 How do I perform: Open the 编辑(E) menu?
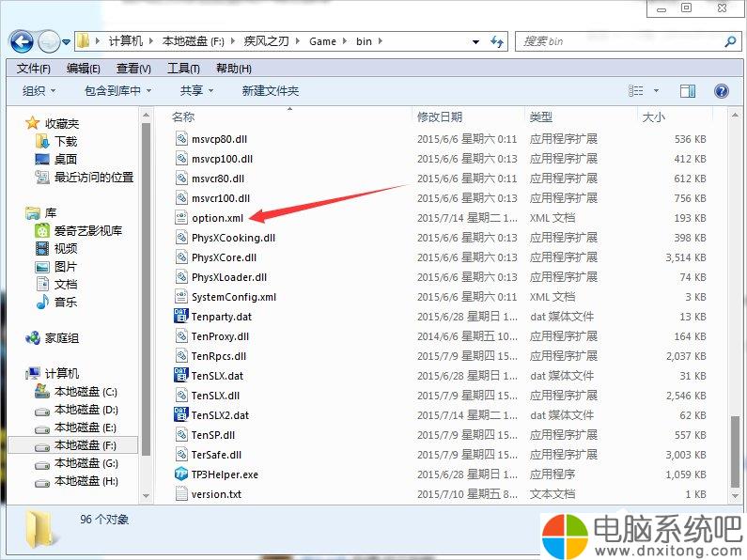pos(84,69)
